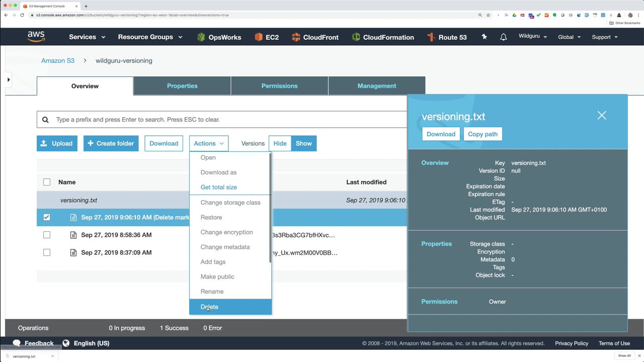Screen dimensions: 644x362
Task: Click the globe language icon
Action: click(x=66, y=343)
